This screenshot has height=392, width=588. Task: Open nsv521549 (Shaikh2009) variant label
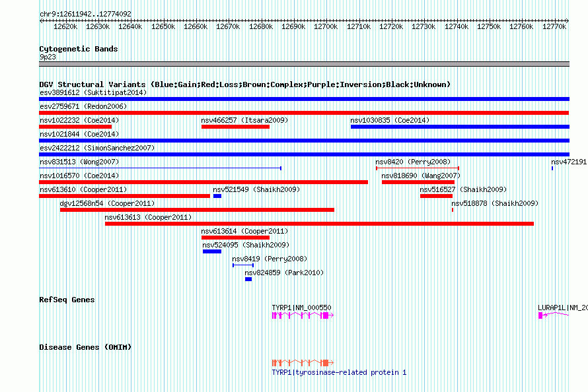pyautogui.click(x=256, y=189)
